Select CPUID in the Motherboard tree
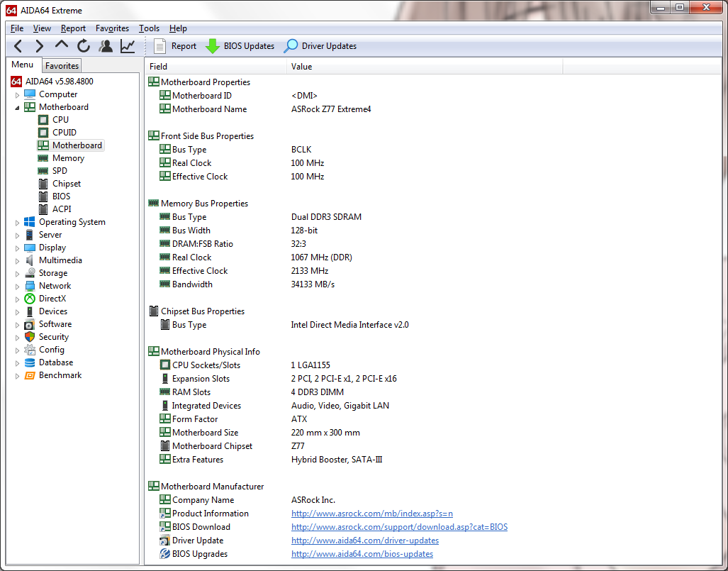Viewport: 728px width, 571px height. coord(64,133)
